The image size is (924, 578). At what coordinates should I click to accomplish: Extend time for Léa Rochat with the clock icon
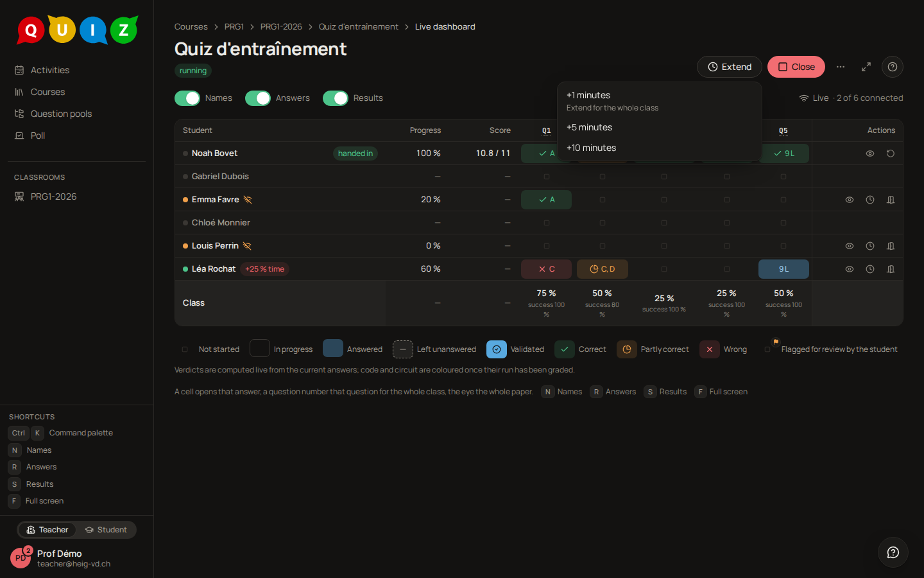tap(870, 269)
